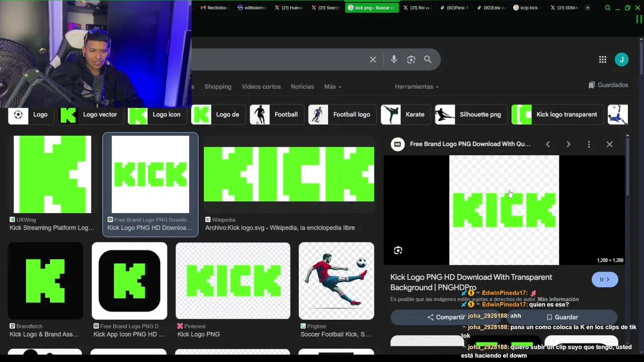The image size is (644, 362).
Task: Open the preview panel three-dot menu
Action: [x=589, y=144]
